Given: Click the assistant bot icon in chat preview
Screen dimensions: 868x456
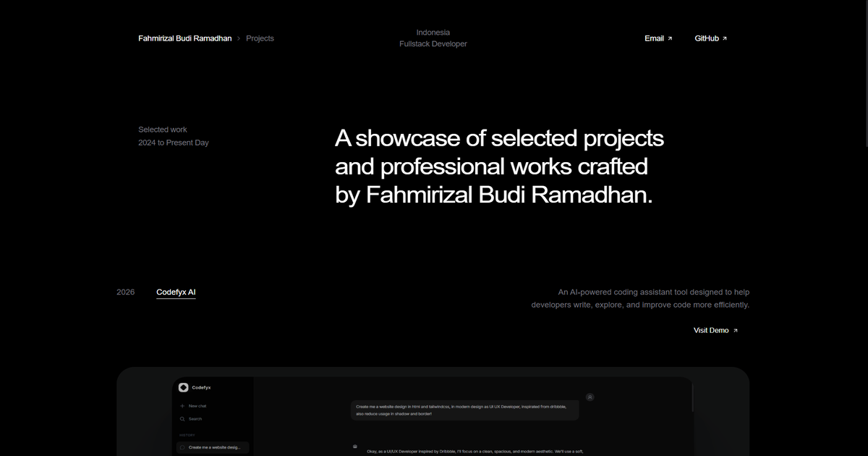Looking at the screenshot, I should 355,447.
